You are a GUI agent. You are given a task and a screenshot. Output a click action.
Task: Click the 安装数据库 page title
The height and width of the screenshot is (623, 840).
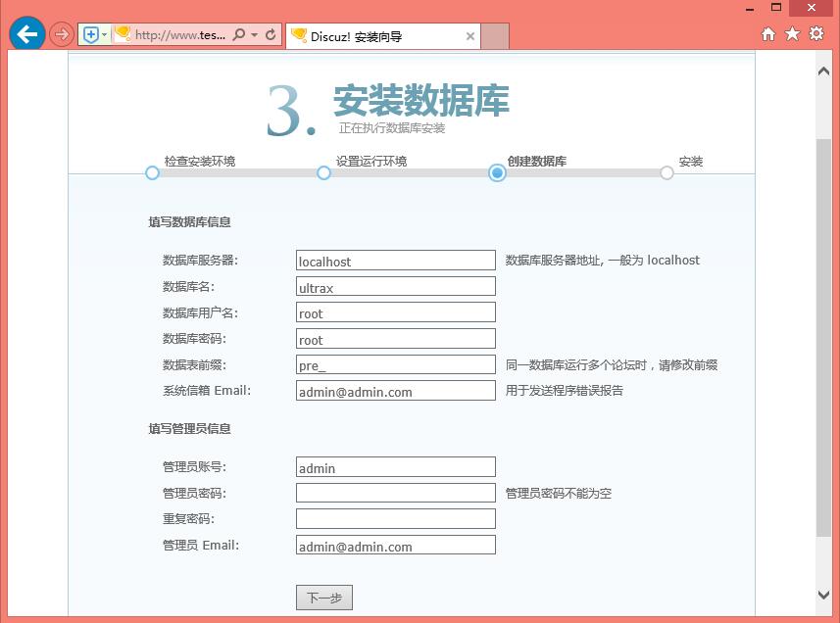coord(421,101)
